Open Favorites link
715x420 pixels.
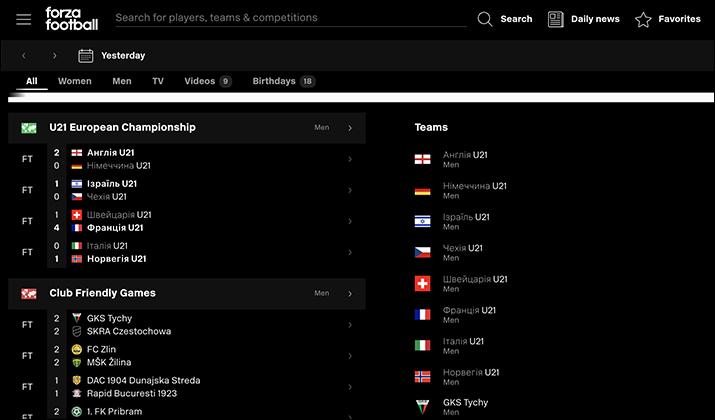pos(679,19)
